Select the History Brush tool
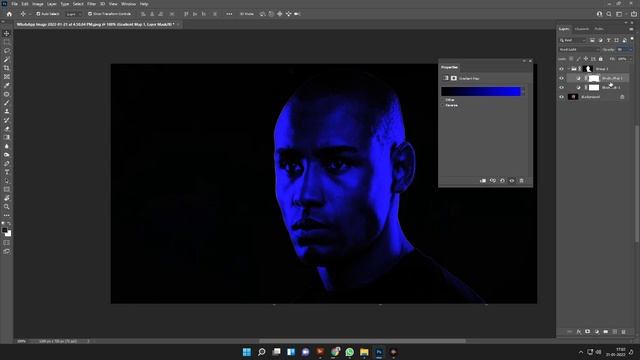The image size is (640, 360). point(7,120)
